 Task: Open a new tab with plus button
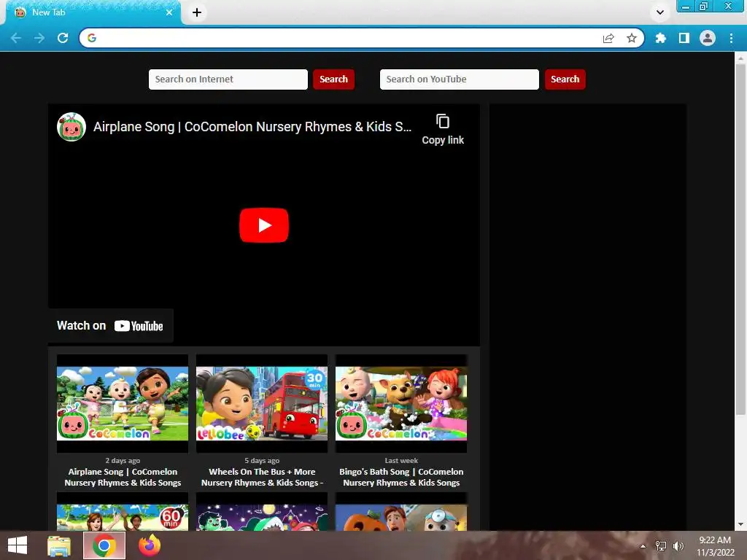point(197,12)
